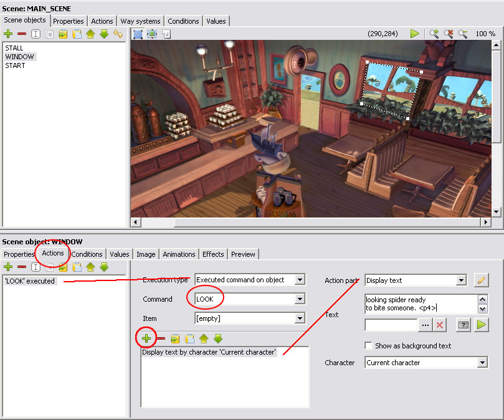The height and width of the screenshot is (420, 504).
Task: Move the scene object down in the list
Action: coord(104,34)
